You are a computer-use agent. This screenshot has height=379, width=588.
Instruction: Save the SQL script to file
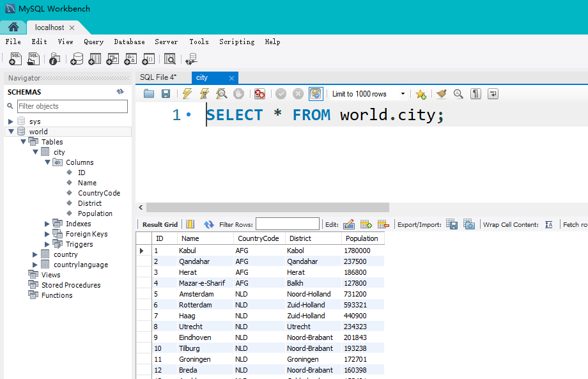click(x=166, y=94)
